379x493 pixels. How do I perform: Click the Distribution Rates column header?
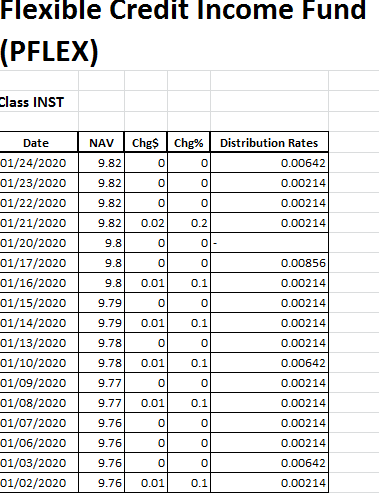[x=269, y=143]
